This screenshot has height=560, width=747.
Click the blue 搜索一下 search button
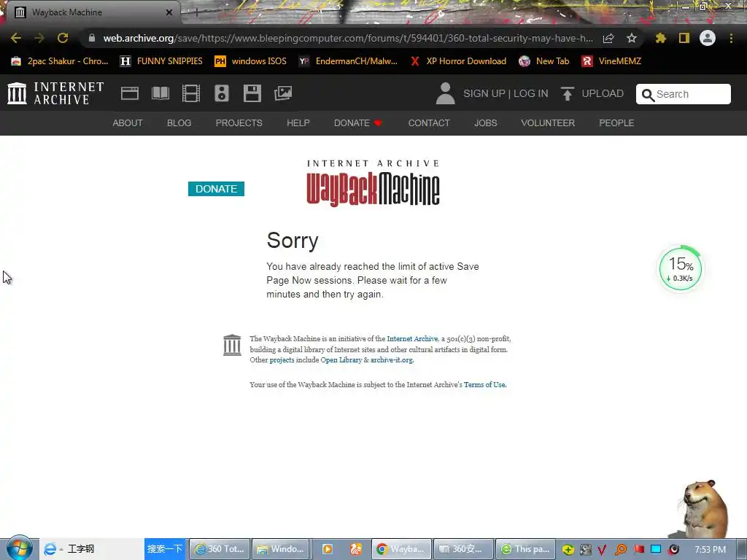(165, 549)
